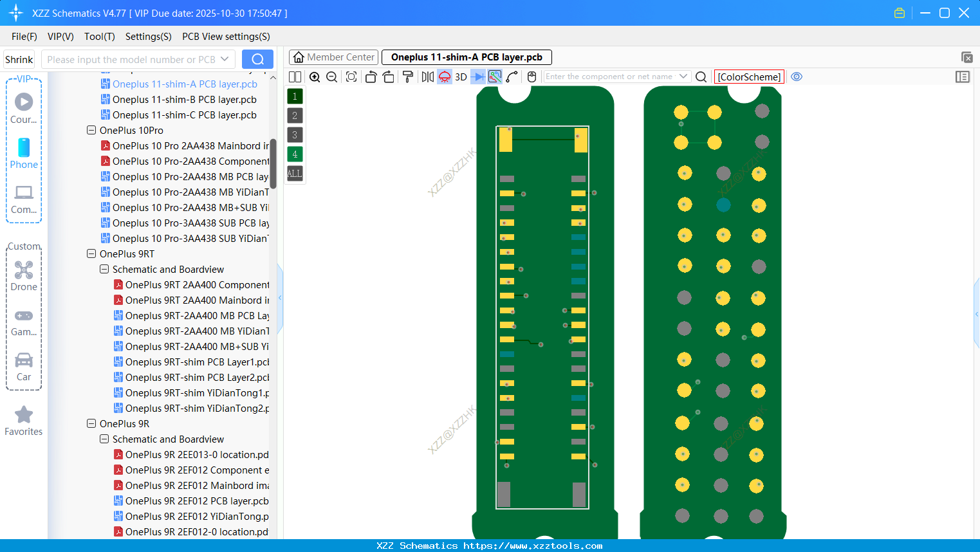Toggle the red lamp highlight icon

tap(444, 77)
